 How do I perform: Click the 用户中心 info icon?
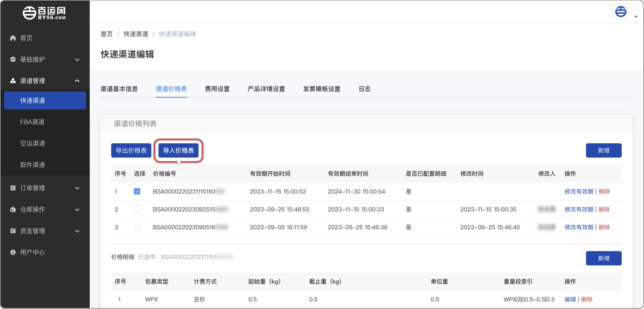click(x=13, y=252)
